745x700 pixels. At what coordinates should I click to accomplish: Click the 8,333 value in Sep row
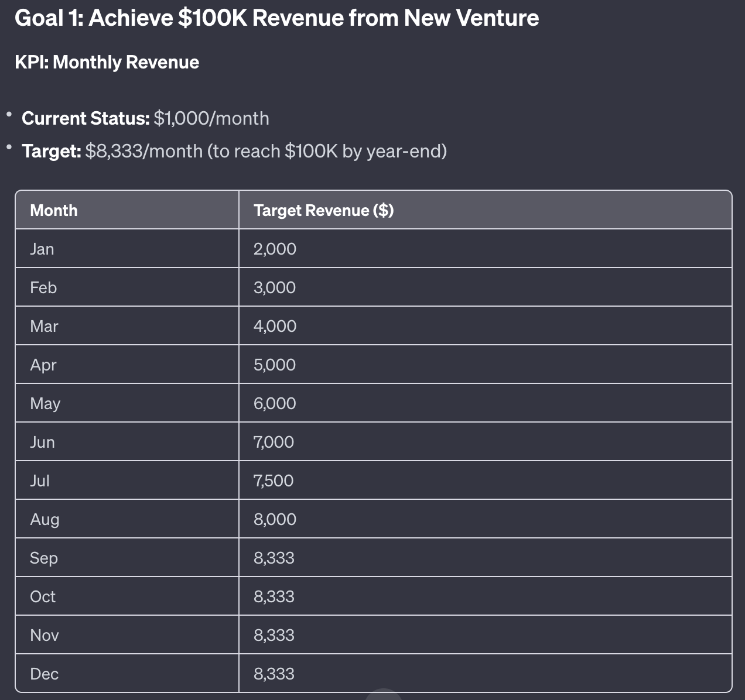274,558
